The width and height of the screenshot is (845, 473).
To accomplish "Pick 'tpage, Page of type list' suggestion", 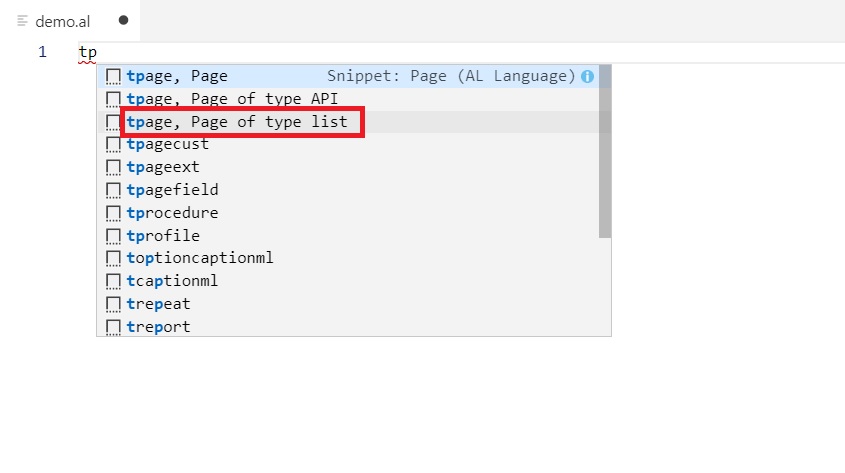I will coord(237,122).
